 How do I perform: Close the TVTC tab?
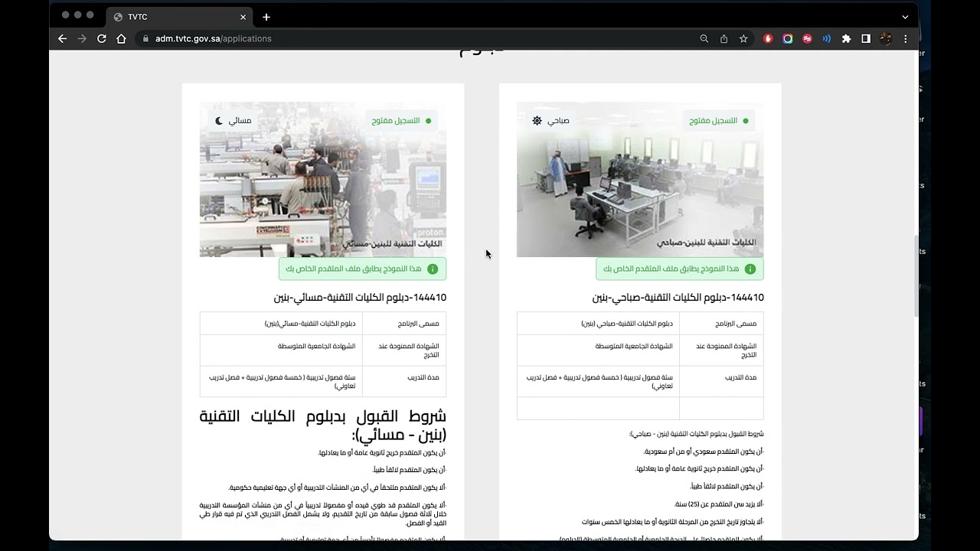[x=243, y=17]
